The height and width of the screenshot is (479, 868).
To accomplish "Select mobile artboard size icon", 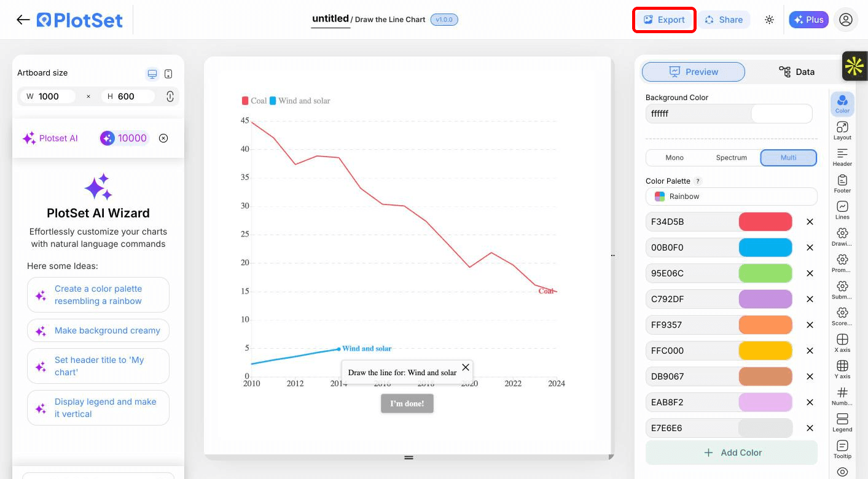I will pos(168,74).
